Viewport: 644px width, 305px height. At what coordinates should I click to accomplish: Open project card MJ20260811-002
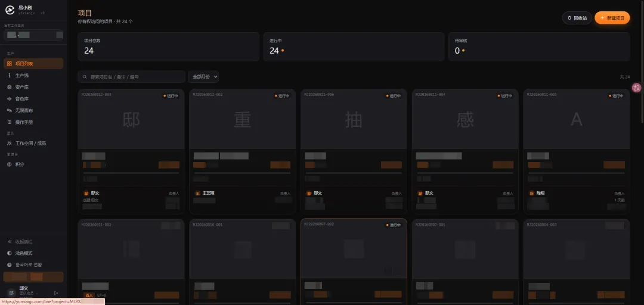tap(131, 262)
